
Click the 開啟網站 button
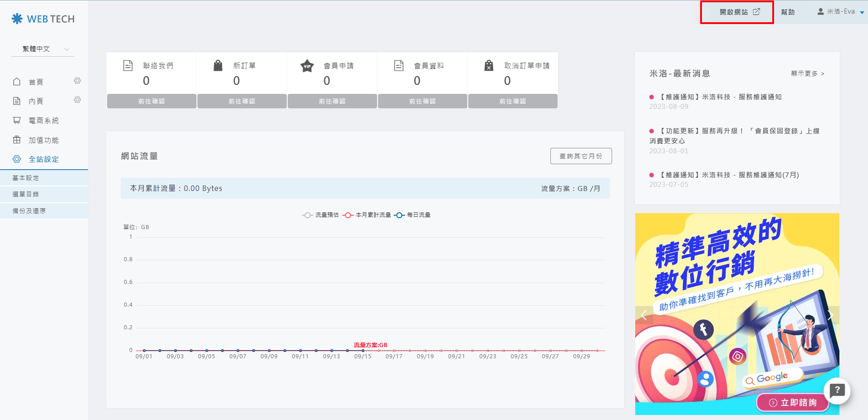[x=737, y=12]
